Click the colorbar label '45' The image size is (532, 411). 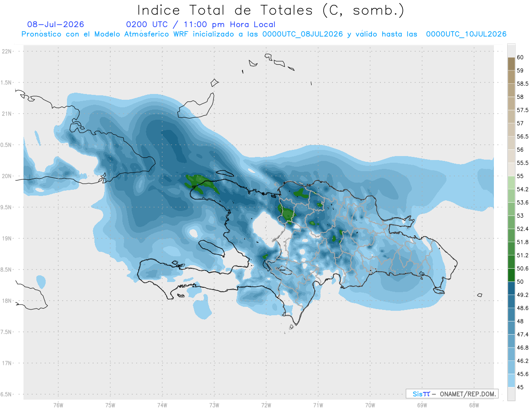(520, 387)
